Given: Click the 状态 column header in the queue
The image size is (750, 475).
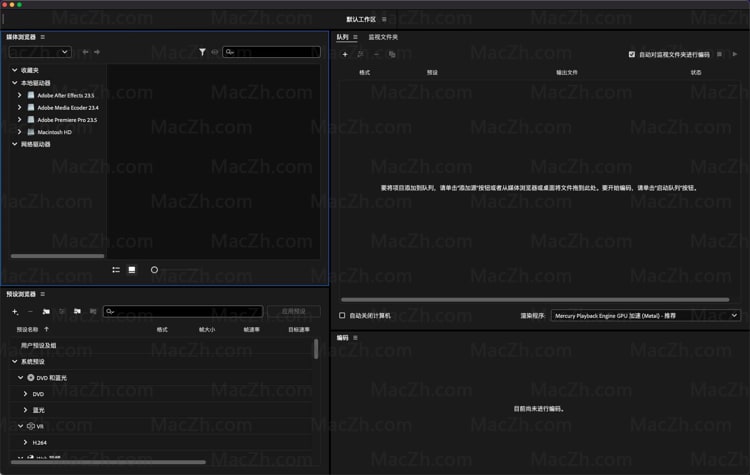Looking at the screenshot, I should [x=696, y=73].
